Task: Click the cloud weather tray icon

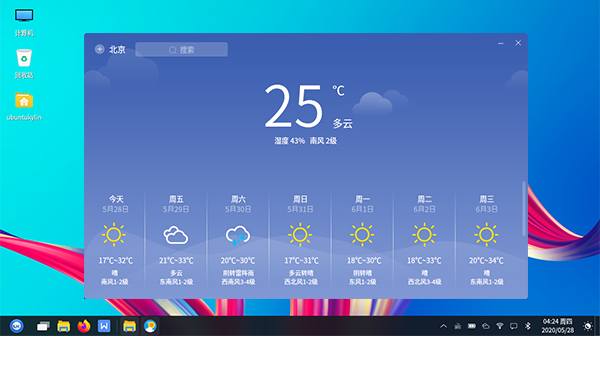Action: coord(486,326)
